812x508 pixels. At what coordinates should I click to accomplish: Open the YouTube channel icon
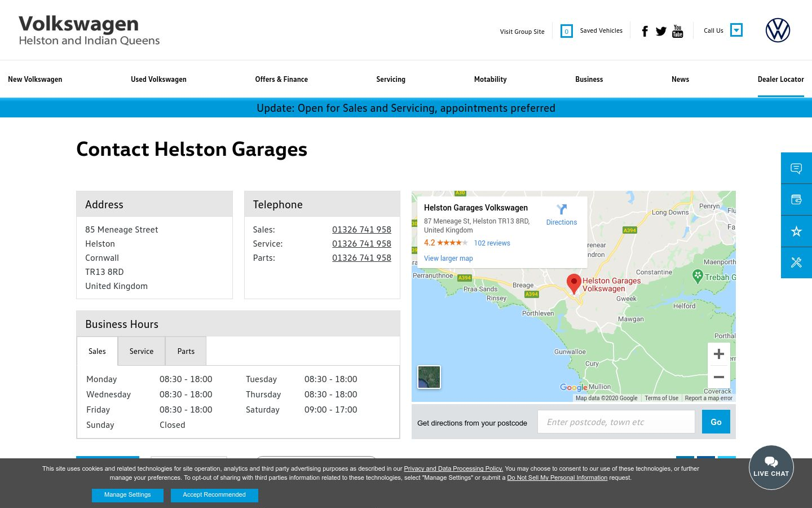click(678, 31)
